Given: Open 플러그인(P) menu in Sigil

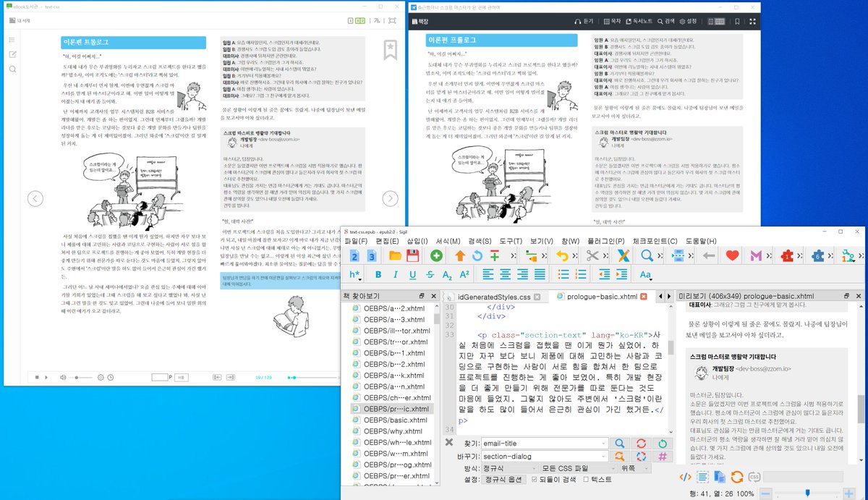Looking at the screenshot, I should click(605, 240).
